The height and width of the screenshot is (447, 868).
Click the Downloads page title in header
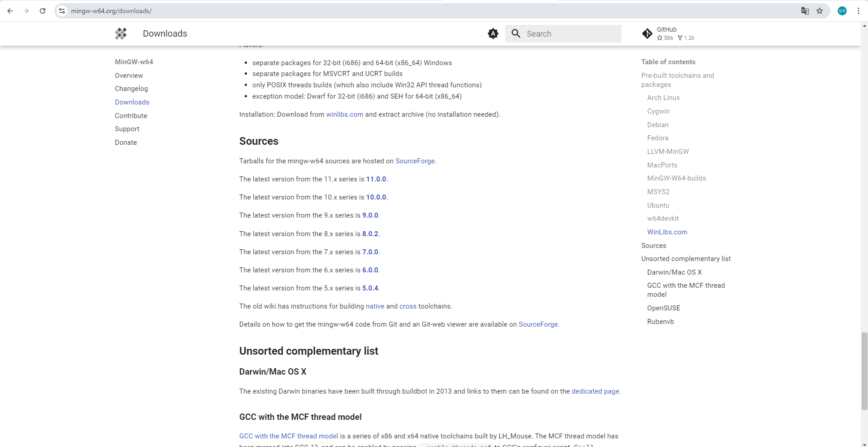[x=165, y=33]
